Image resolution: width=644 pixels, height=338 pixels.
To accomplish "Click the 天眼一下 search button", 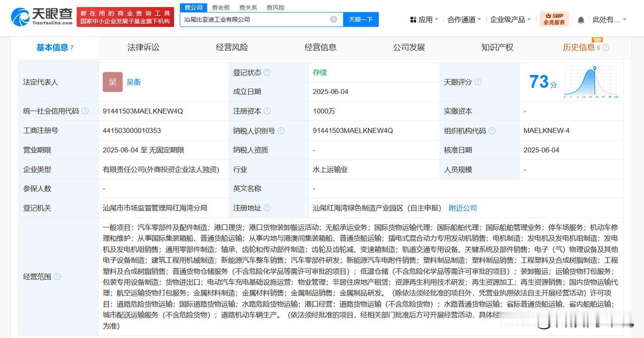I will click(x=361, y=19).
